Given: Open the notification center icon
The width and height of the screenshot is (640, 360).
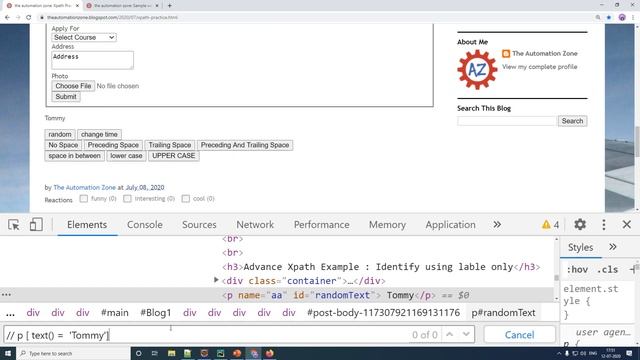Looking at the screenshot, I should 629,353.
